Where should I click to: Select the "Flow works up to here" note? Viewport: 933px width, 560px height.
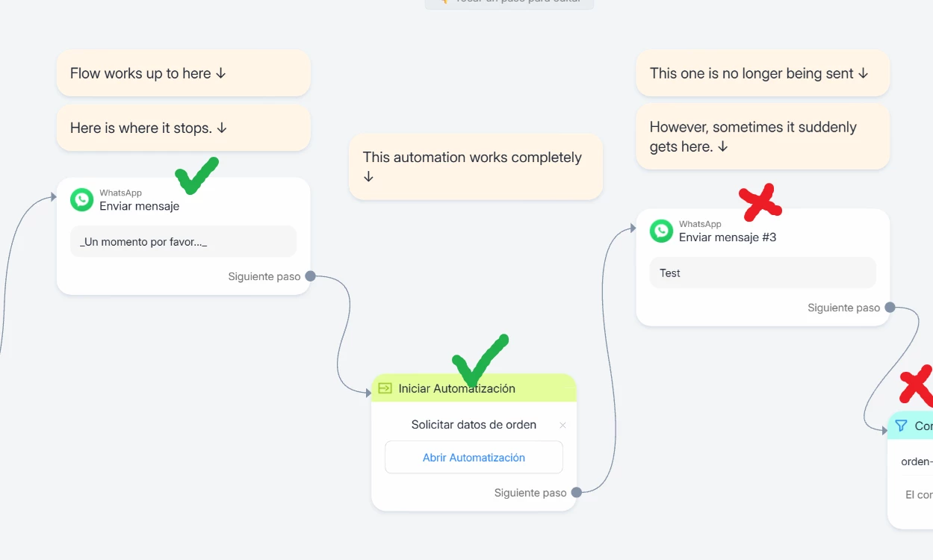[x=183, y=74]
